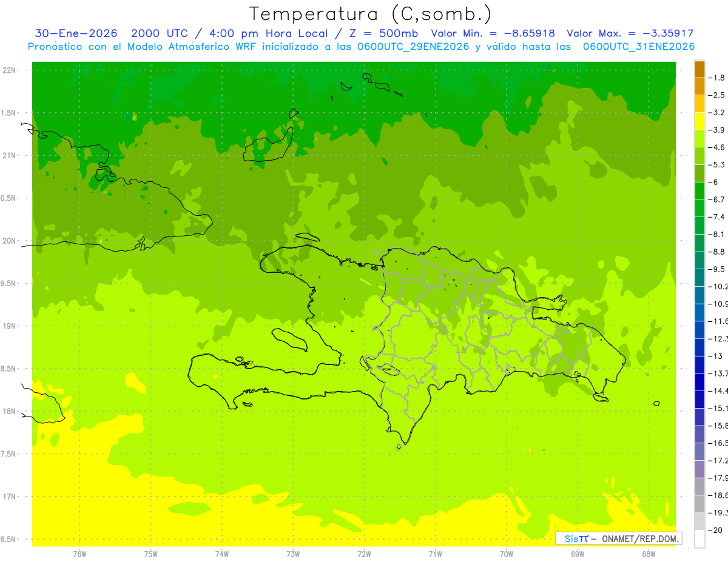Click the '18N' latitude axis label
The height and width of the screenshot is (562, 728).
[8, 412]
